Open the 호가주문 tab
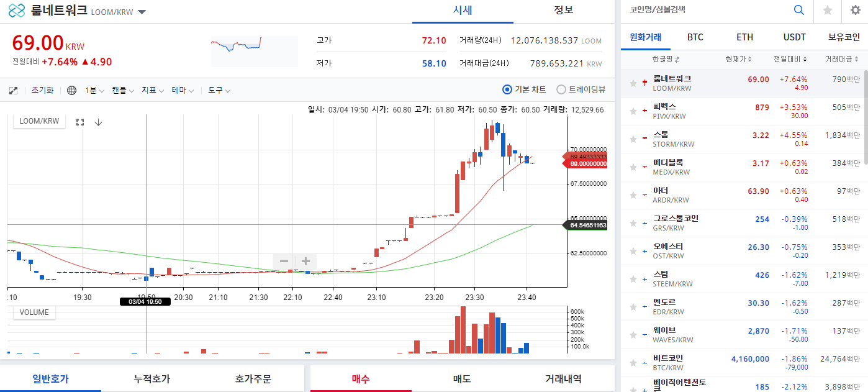Image resolution: width=868 pixels, height=392 pixels. [x=253, y=378]
